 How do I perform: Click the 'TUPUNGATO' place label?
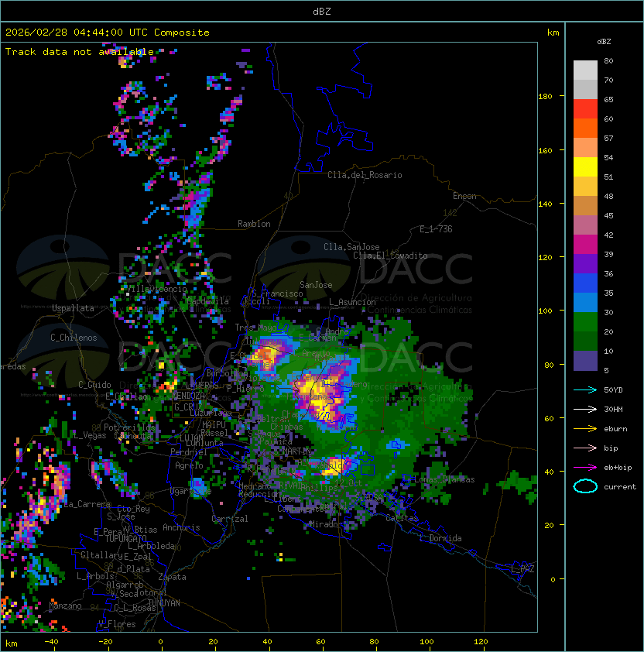click(x=125, y=538)
